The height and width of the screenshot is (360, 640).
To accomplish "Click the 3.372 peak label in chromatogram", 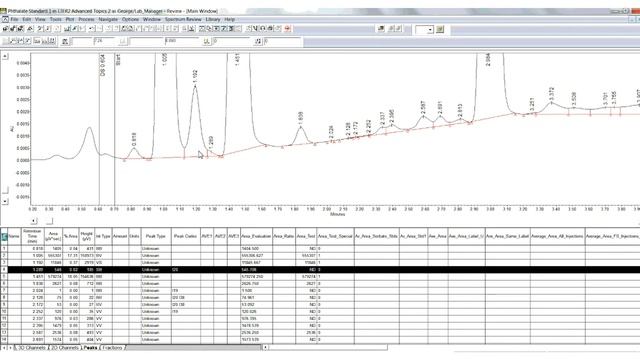I will (552, 94).
